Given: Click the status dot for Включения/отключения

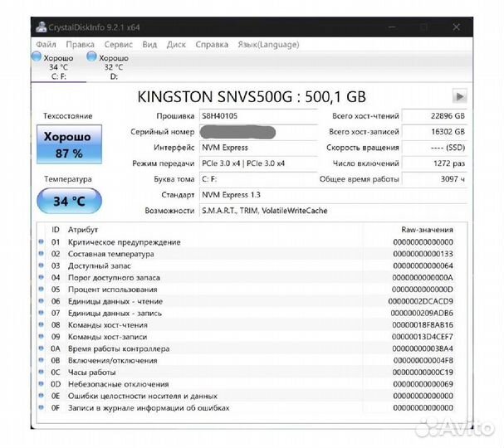Looking at the screenshot, I should [x=42, y=360].
